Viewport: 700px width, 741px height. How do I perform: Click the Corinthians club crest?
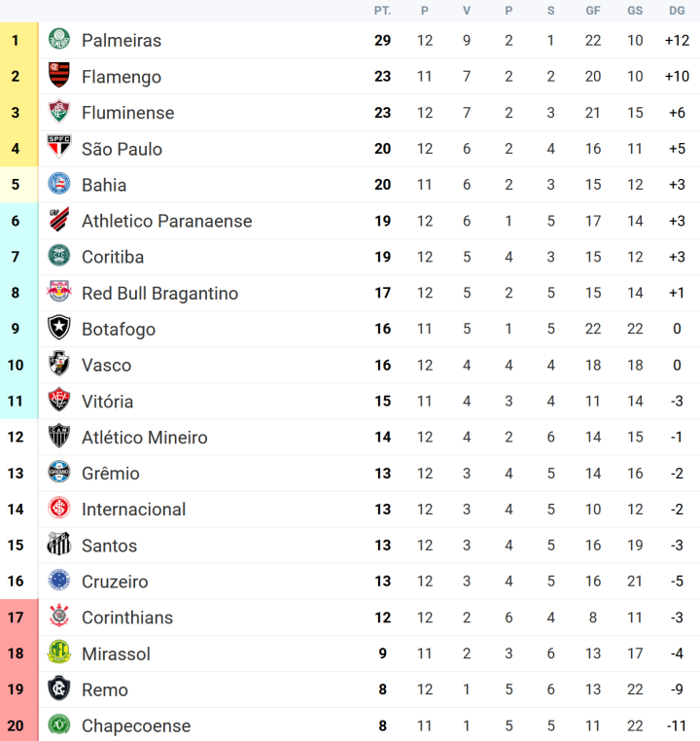coord(59,616)
